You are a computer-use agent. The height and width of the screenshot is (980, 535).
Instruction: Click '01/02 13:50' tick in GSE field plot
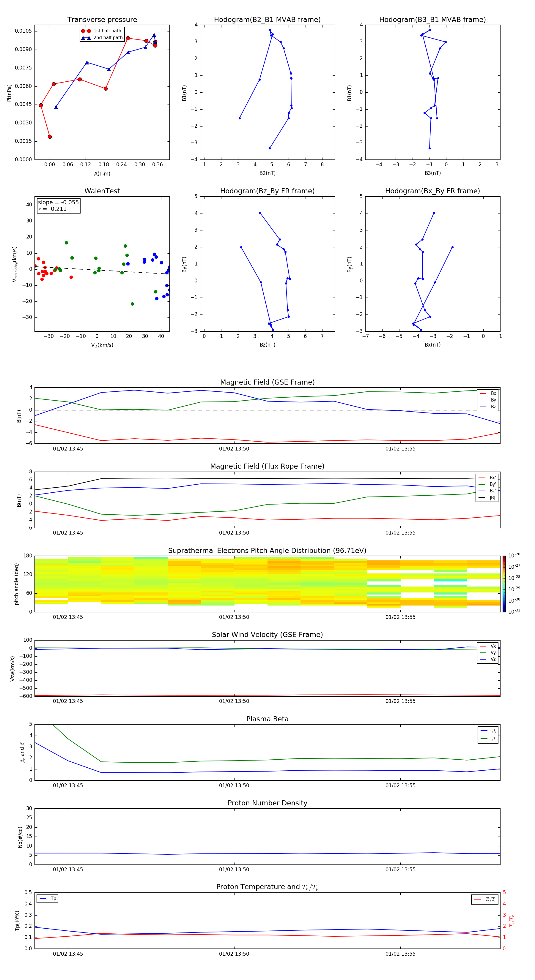234,448
